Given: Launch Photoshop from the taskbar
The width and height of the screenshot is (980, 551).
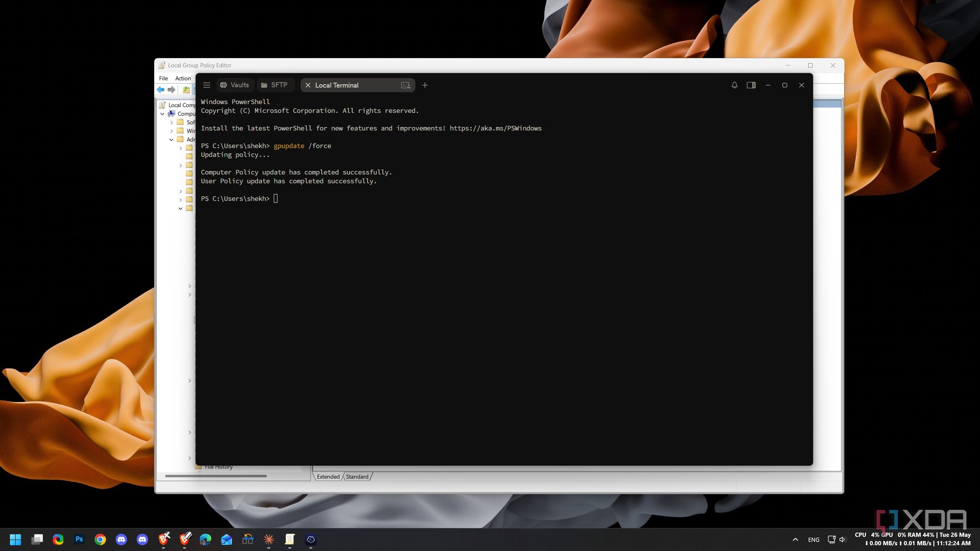Looking at the screenshot, I should 79,540.
